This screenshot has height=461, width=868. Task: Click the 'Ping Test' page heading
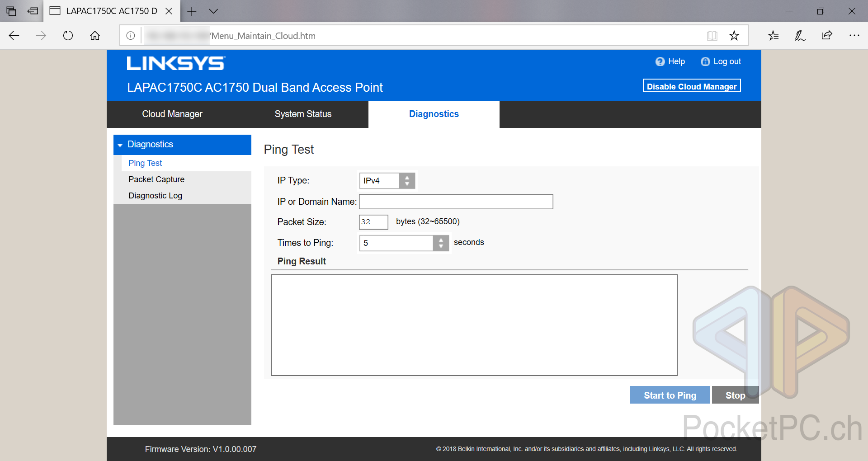point(289,150)
